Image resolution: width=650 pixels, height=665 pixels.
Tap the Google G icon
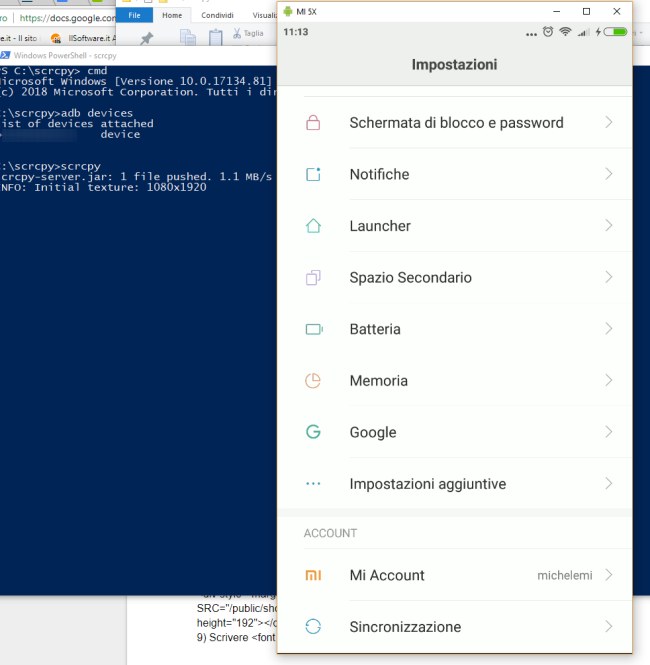[313, 432]
